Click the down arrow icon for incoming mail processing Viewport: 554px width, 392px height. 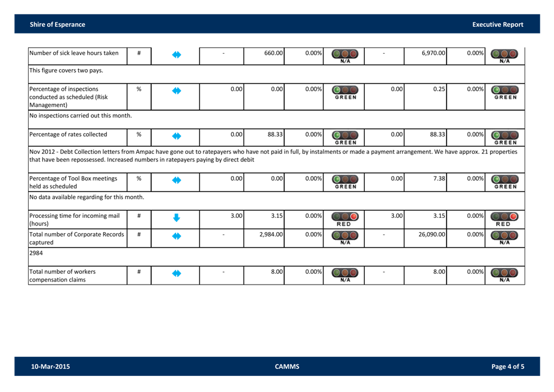[176, 217]
